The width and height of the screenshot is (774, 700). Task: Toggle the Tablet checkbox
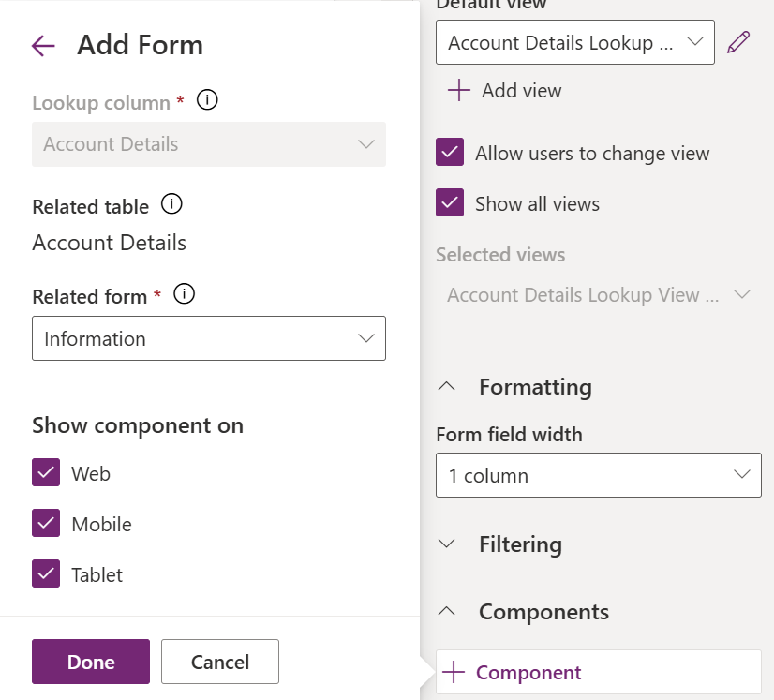(47, 573)
